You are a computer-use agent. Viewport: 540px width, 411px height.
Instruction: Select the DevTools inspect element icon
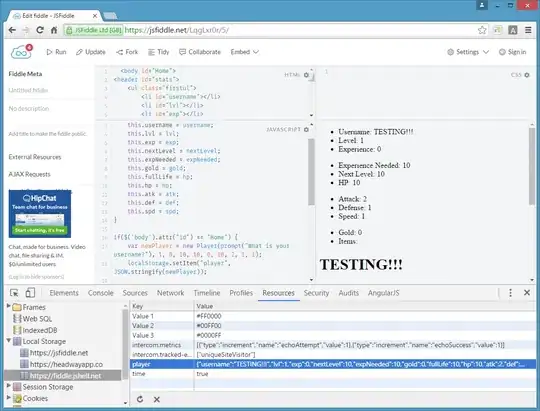[x=14, y=293]
